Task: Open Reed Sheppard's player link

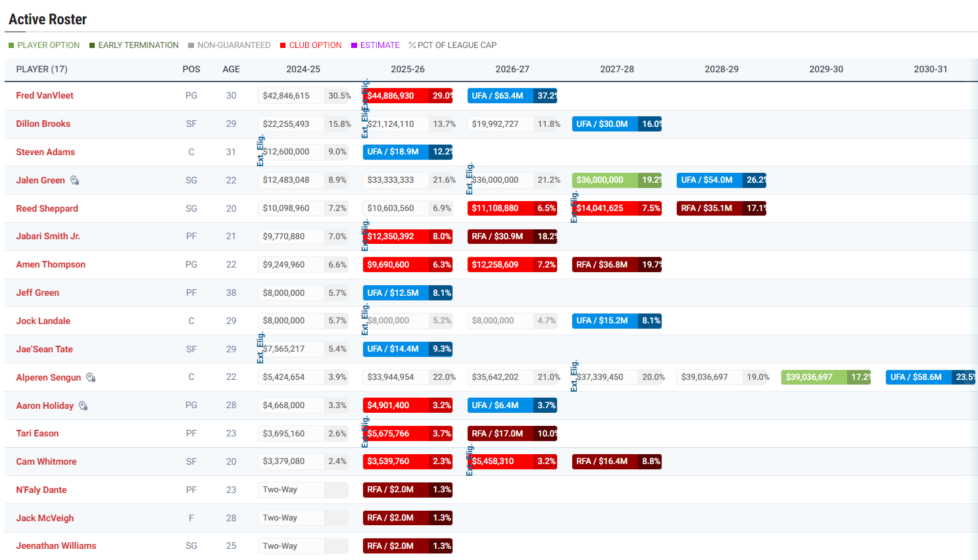Action: (x=47, y=208)
